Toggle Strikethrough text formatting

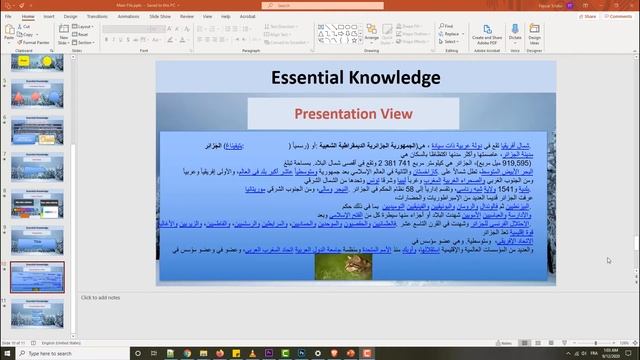pyautogui.click(x=136, y=40)
